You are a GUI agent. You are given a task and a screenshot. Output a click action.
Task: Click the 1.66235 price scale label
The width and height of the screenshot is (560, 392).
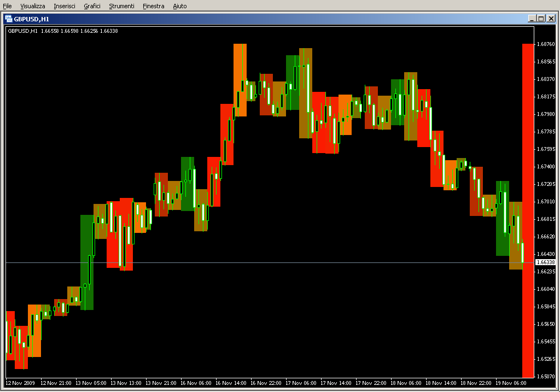[x=546, y=272]
